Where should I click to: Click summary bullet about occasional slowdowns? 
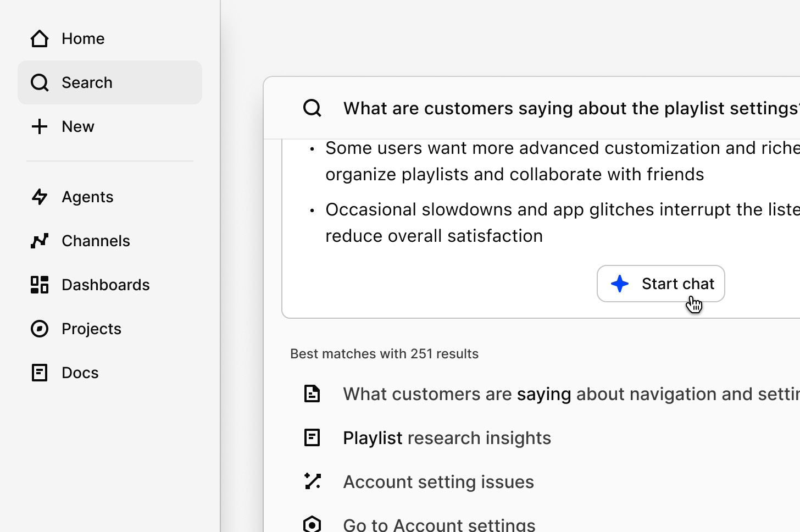pyautogui.click(x=554, y=223)
